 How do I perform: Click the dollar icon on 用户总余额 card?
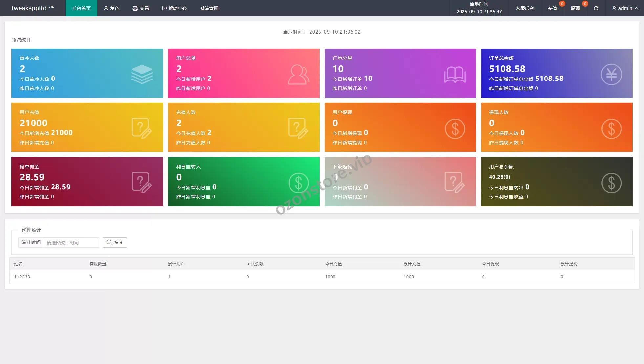pyautogui.click(x=611, y=183)
